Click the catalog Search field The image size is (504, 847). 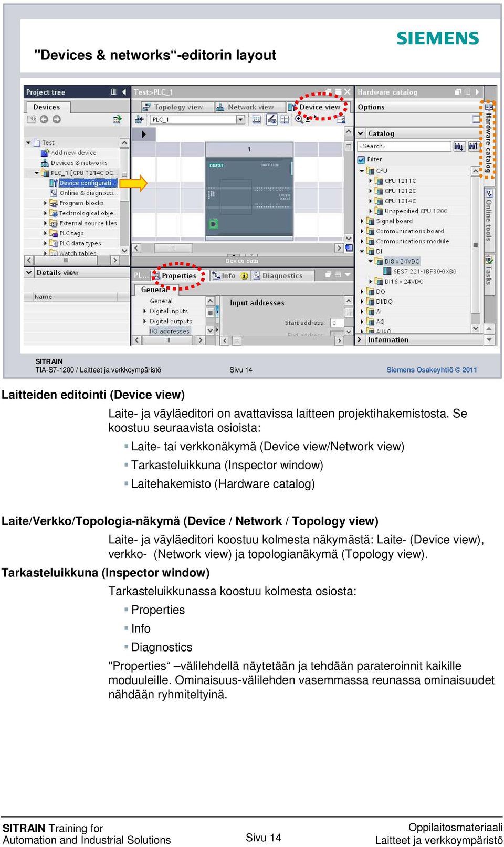click(404, 146)
